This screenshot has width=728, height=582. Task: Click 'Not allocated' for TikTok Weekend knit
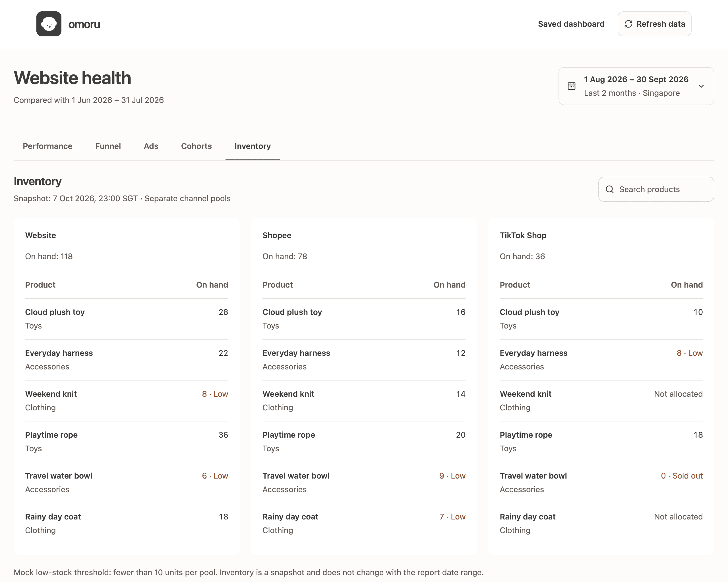[x=678, y=394]
